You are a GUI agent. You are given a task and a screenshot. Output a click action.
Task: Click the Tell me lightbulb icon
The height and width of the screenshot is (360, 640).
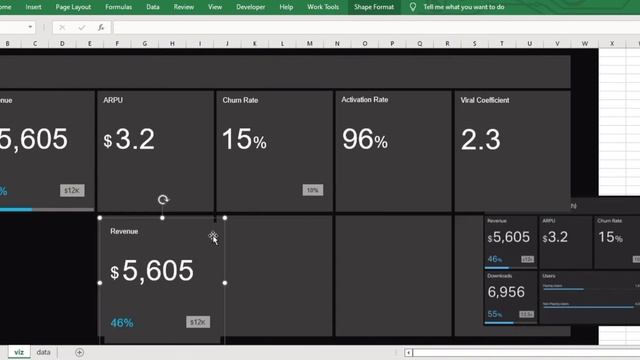tap(413, 7)
